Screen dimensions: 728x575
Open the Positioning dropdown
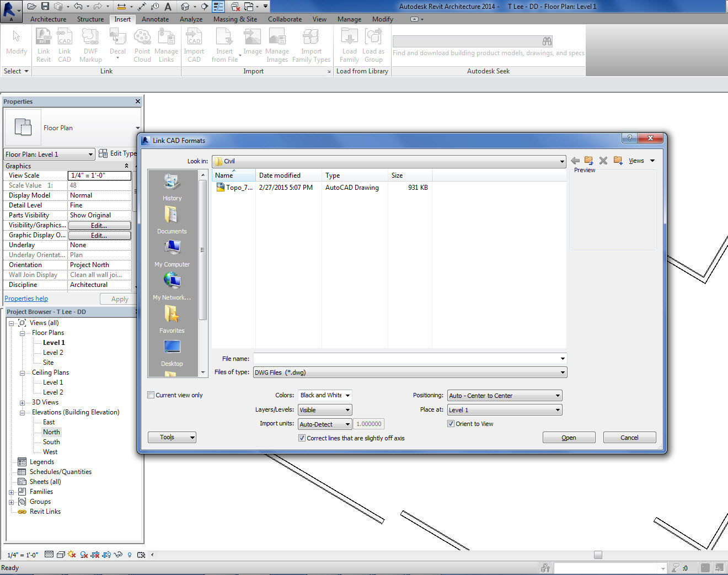tap(505, 396)
